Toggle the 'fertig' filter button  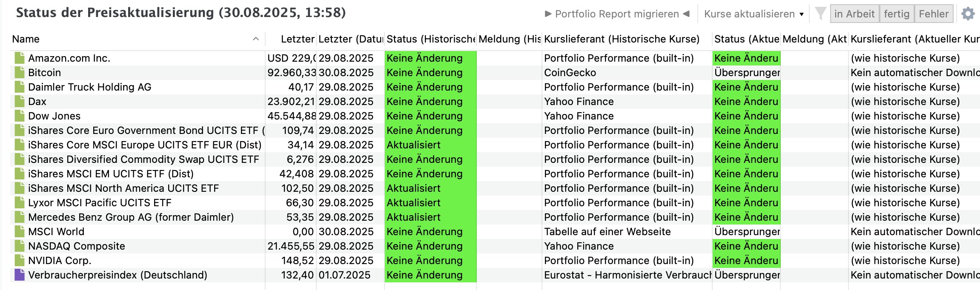click(x=896, y=14)
